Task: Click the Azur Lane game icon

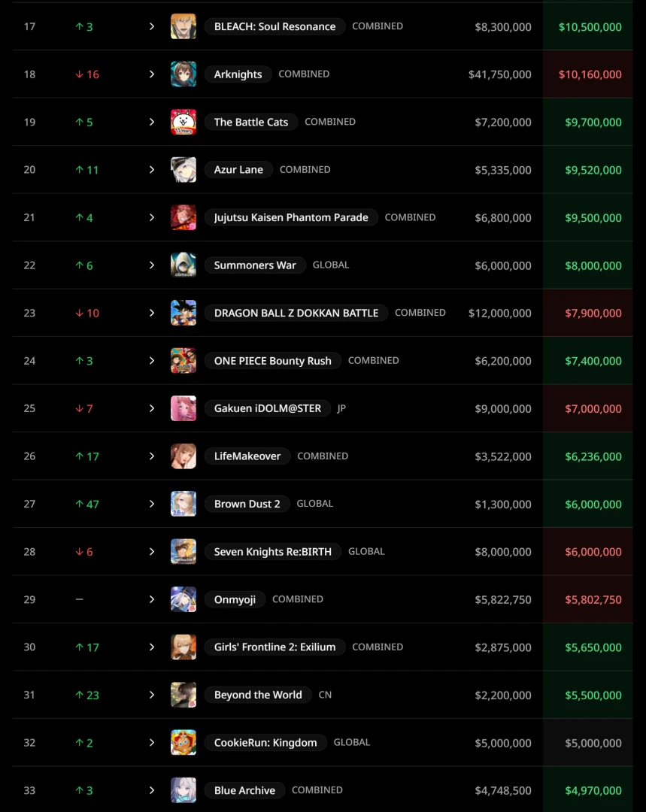Action: tap(183, 170)
